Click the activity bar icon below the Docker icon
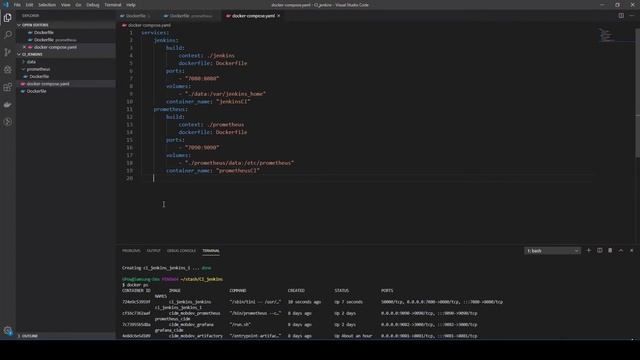The image size is (640, 360). click(x=7, y=122)
